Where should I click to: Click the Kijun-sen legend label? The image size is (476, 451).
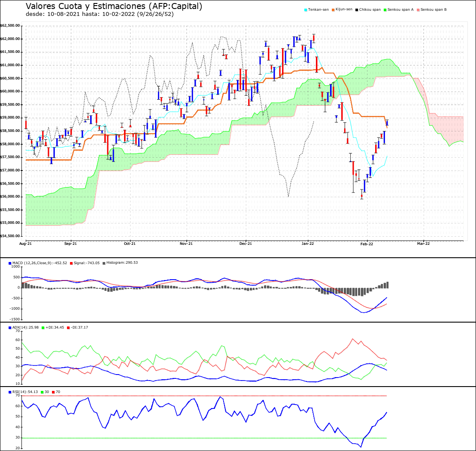tap(344, 9)
